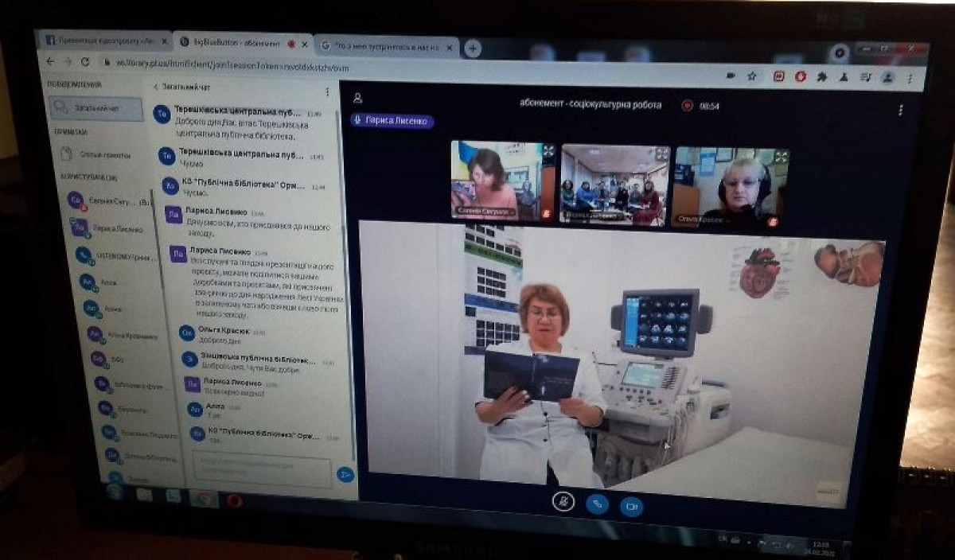Open the chat options three-dot menu

[x=327, y=91]
